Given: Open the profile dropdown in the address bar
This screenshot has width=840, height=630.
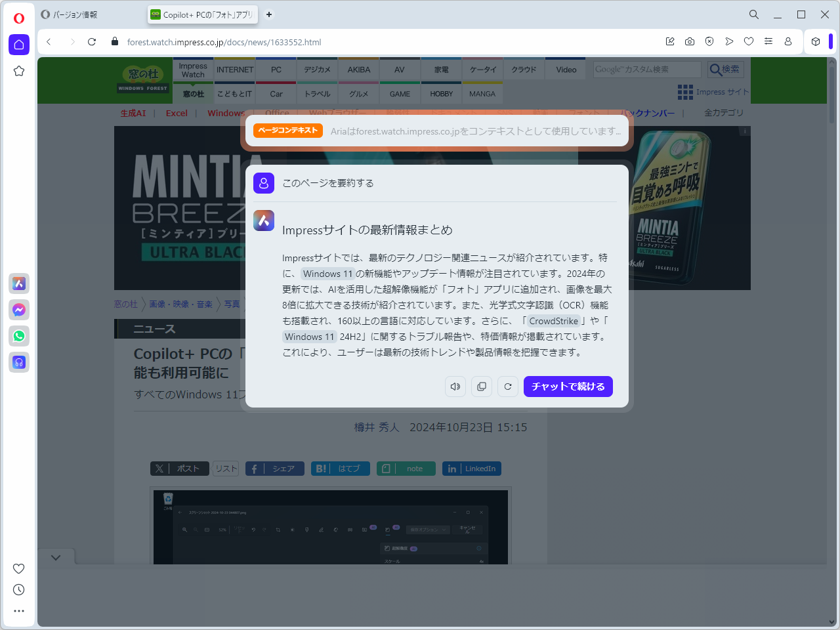Looking at the screenshot, I should (x=788, y=41).
